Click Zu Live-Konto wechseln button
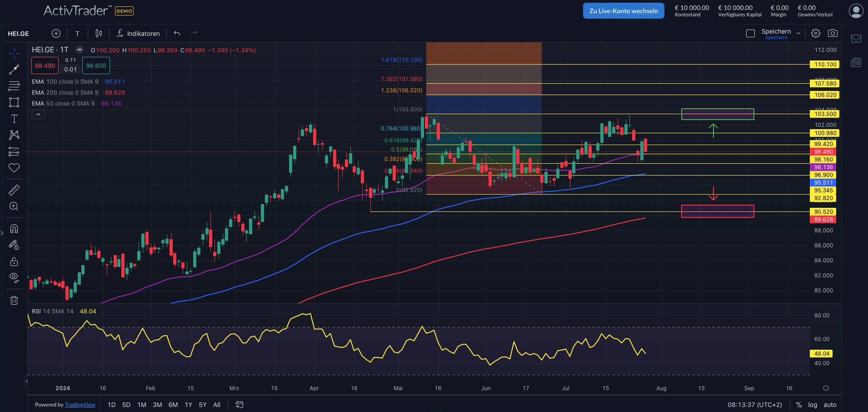The width and height of the screenshot is (868, 412). click(624, 11)
